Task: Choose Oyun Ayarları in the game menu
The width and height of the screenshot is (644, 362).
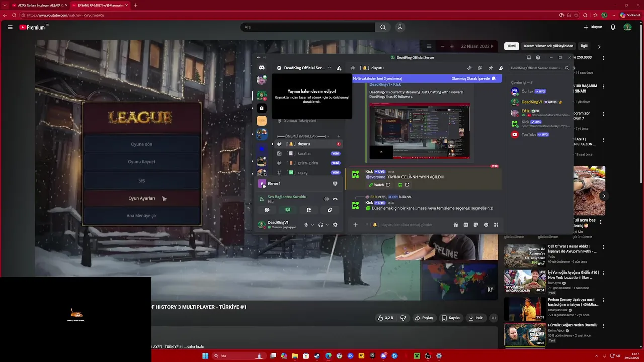Action: click(141, 198)
